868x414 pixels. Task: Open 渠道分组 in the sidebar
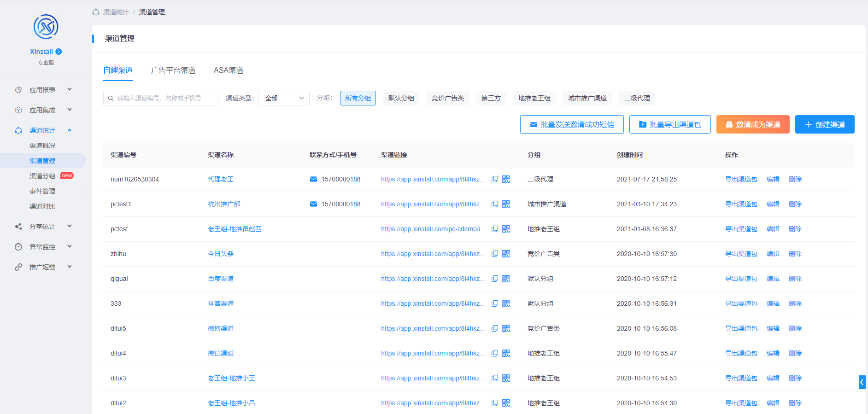point(42,176)
